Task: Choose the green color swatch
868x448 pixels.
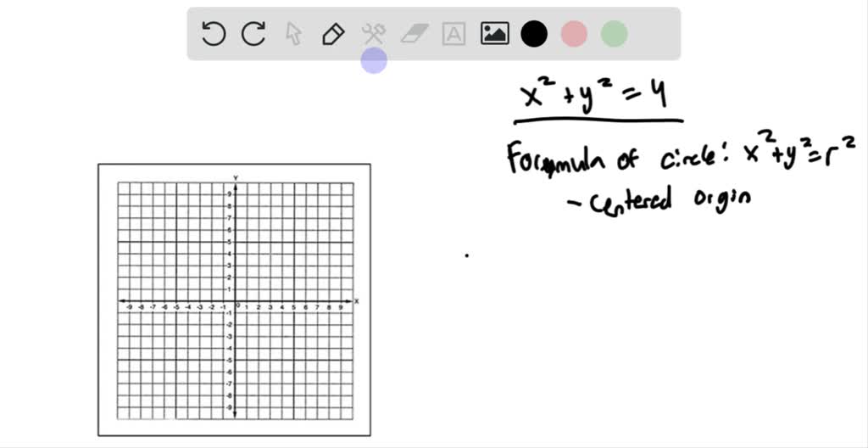Action: pyautogui.click(x=614, y=34)
